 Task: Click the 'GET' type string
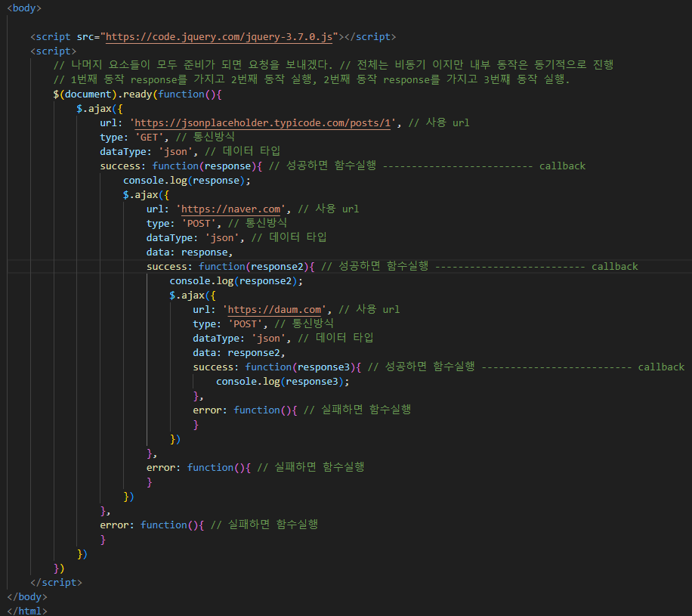pyautogui.click(x=149, y=138)
